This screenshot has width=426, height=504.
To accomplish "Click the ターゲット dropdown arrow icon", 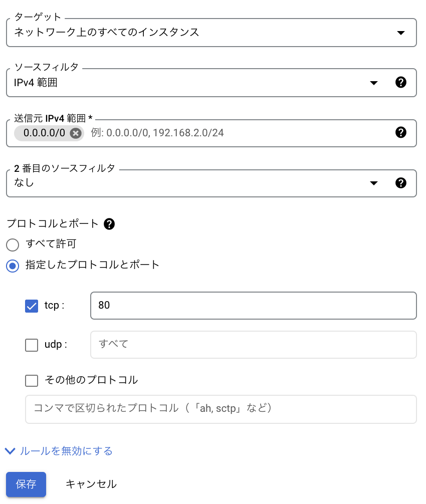I will [401, 33].
